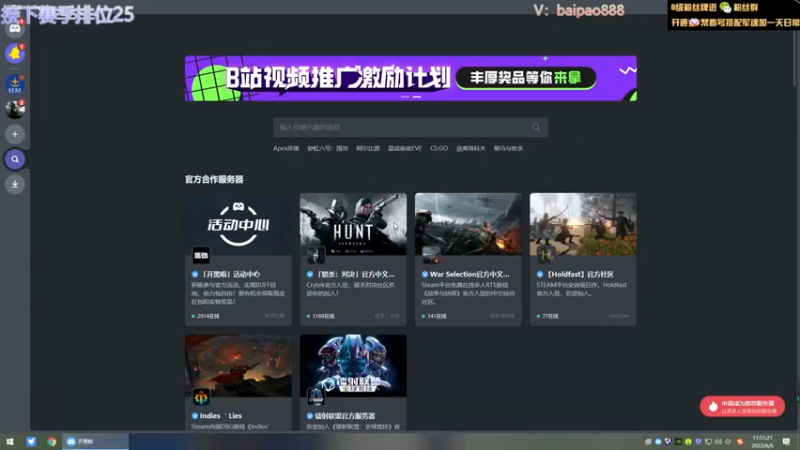Click the banner carousel second indicator dash
The height and width of the screenshot is (450, 800).
417,96
